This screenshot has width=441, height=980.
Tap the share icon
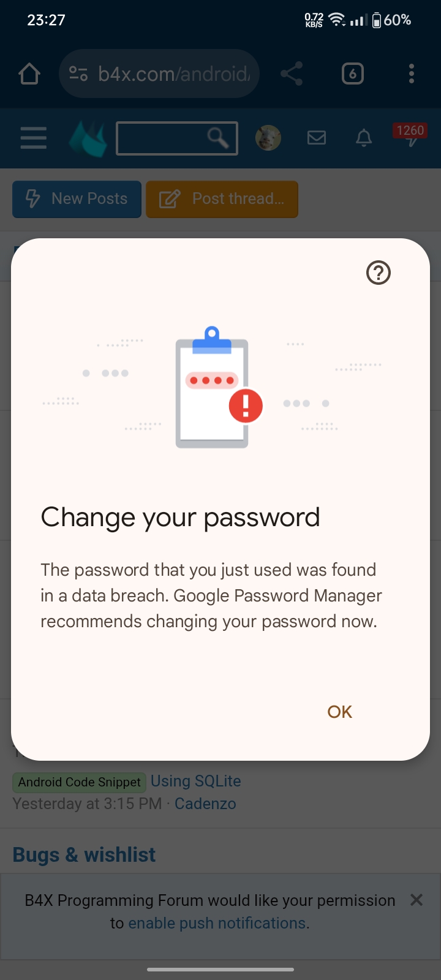pos(292,74)
